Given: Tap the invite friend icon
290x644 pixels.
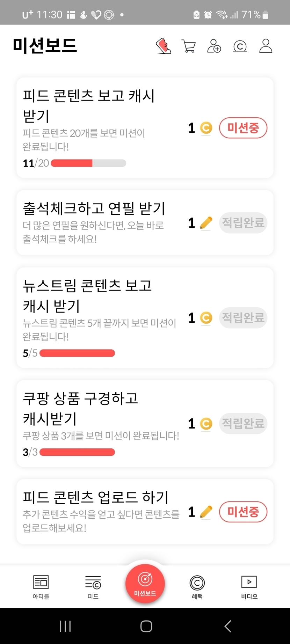Looking at the screenshot, I should 214,46.
